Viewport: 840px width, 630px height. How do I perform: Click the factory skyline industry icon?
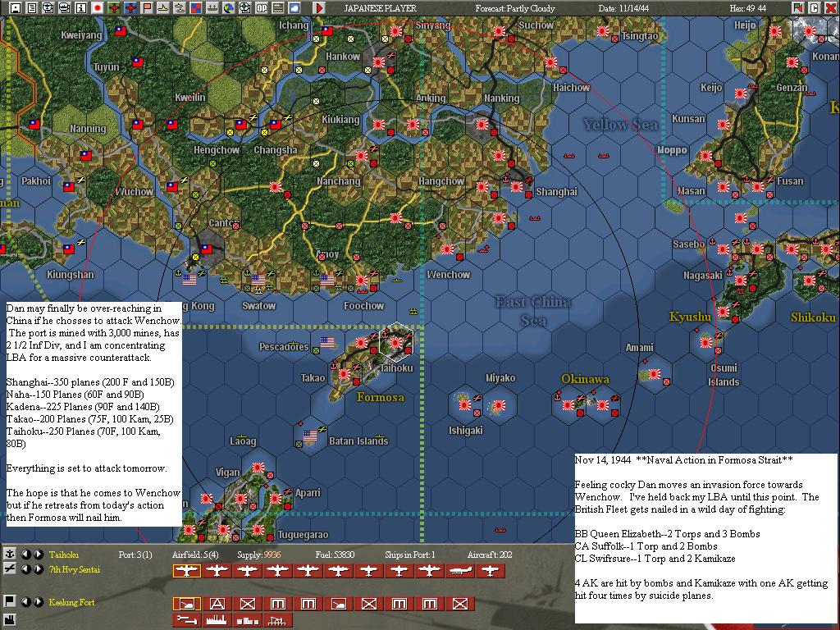tap(217, 620)
